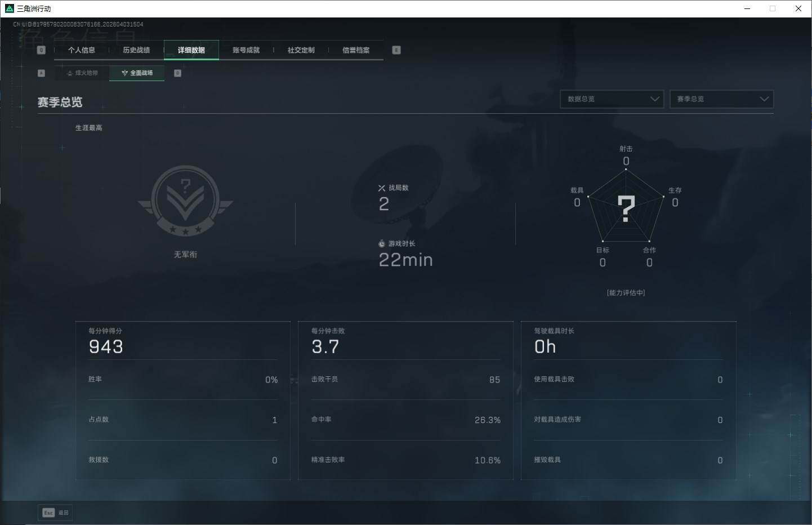This screenshot has height=525, width=812.
Task: Click the 击败干员 value 85
Action: 495,380
